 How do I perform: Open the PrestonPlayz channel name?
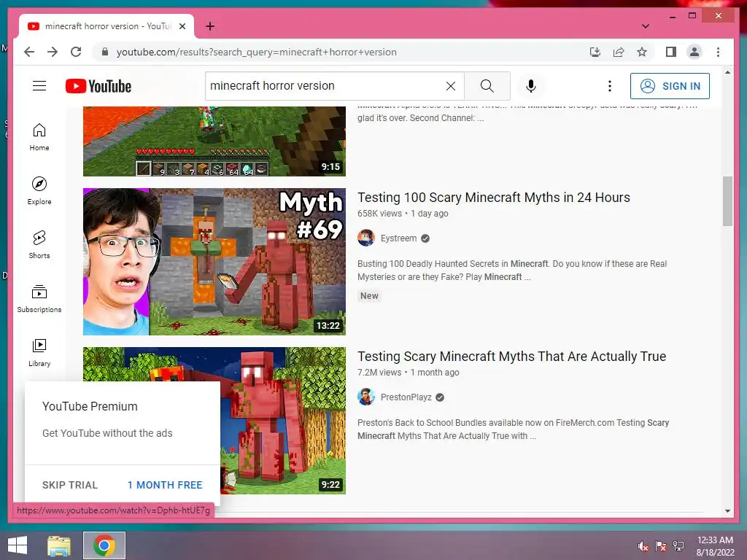406,397
